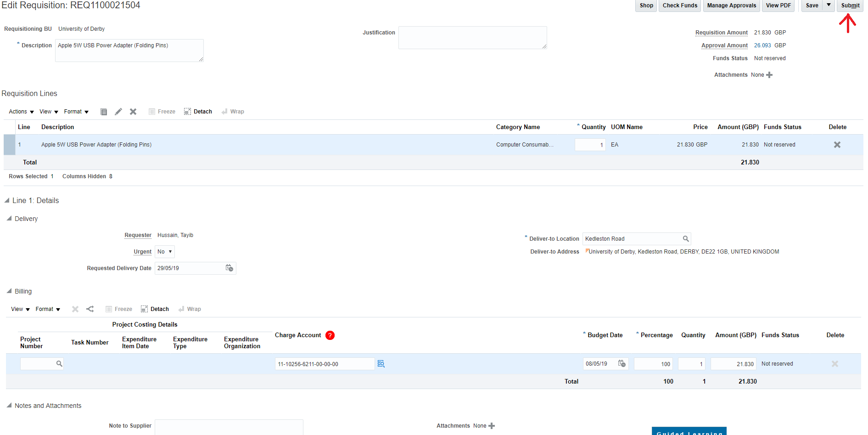Open the Billing View menu
The height and width of the screenshot is (435, 868).
20,309
